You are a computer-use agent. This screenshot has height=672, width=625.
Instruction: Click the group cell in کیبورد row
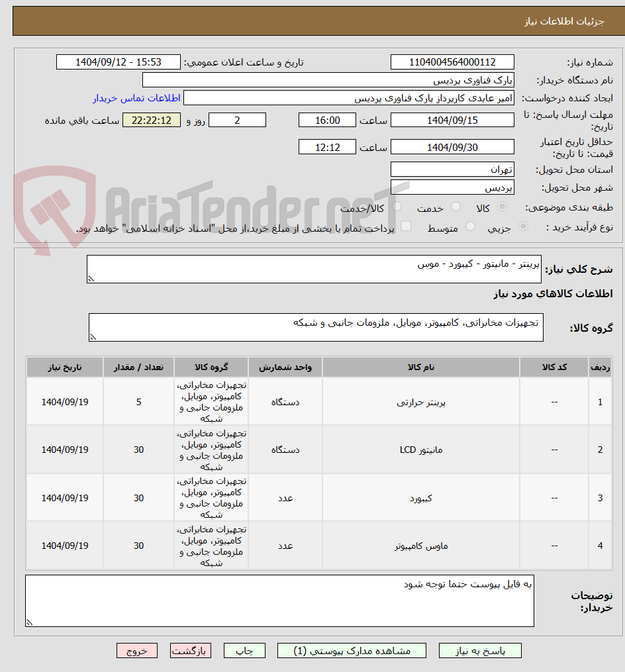tap(211, 498)
